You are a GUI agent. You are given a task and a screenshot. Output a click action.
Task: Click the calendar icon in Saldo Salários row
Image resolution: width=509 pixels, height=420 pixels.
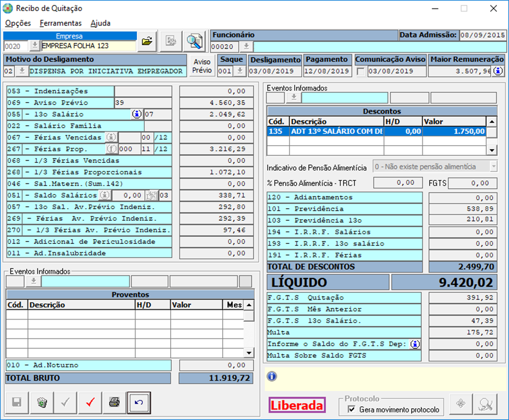pyautogui.click(x=151, y=195)
